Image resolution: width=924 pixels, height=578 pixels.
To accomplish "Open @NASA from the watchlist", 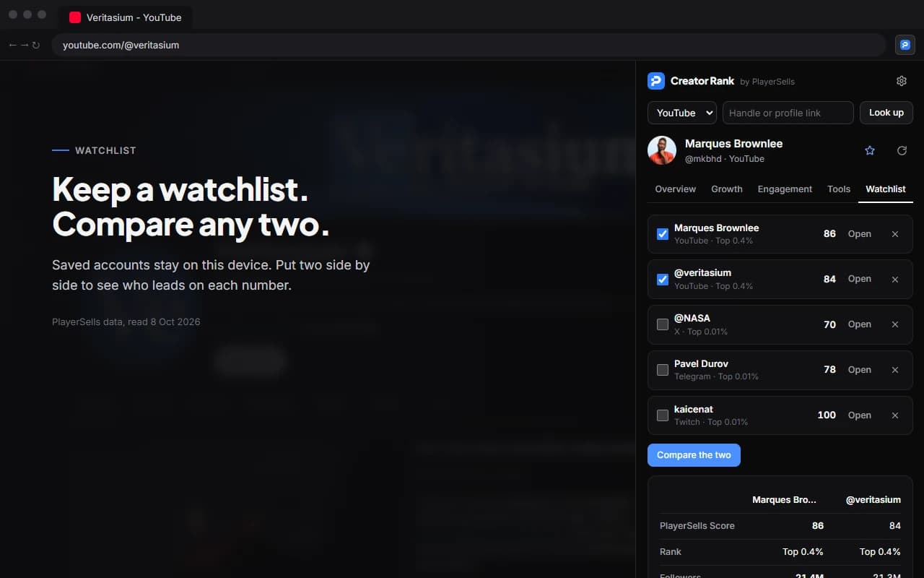I will pyautogui.click(x=860, y=324).
